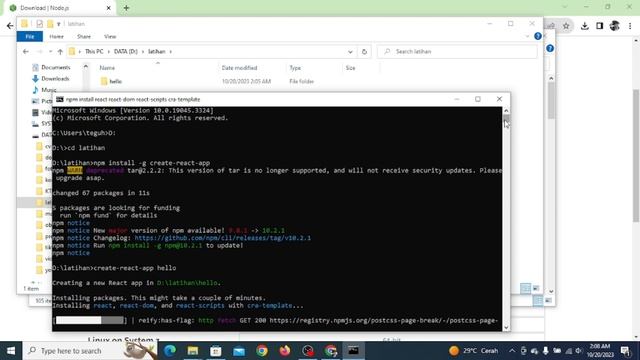Click the taskbar clock showing 2:08 AM
Image resolution: width=640 pixels, height=360 pixels.
coord(600,351)
